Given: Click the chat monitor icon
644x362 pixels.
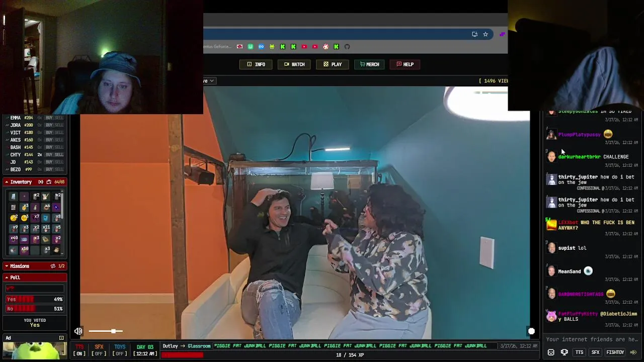Looking at the screenshot, I should pos(565,352).
